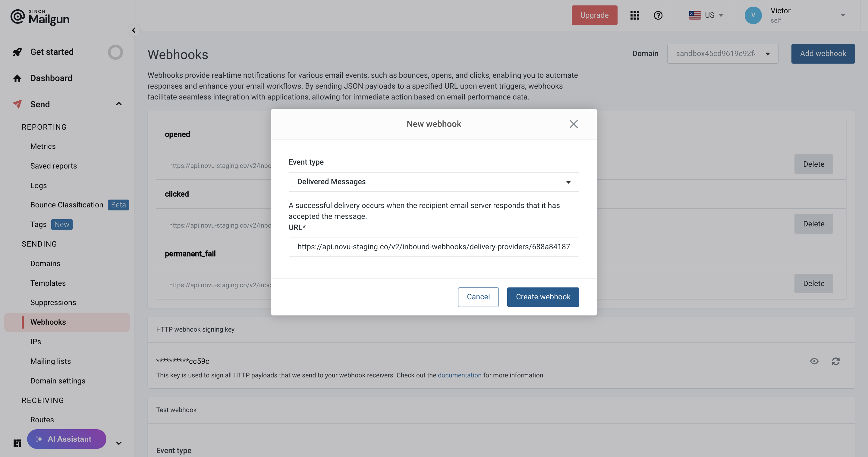Close the New webhook dialog

[574, 124]
